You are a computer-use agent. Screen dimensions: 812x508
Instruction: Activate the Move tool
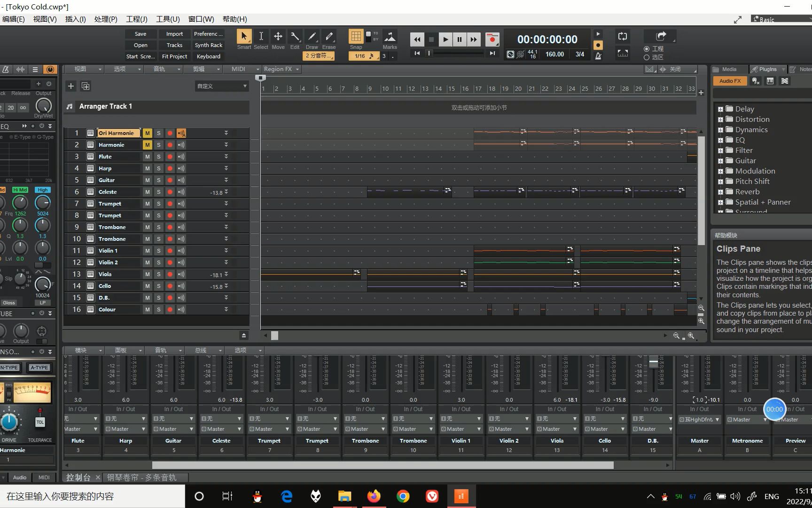point(278,36)
